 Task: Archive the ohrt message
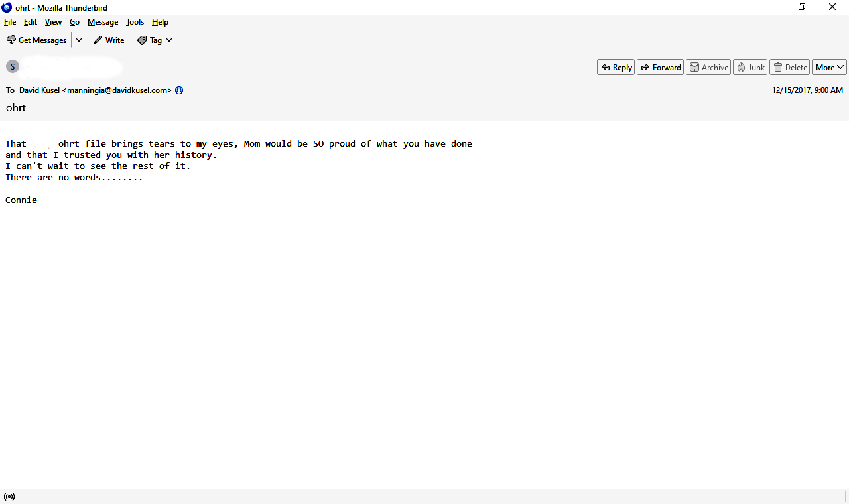tap(708, 67)
